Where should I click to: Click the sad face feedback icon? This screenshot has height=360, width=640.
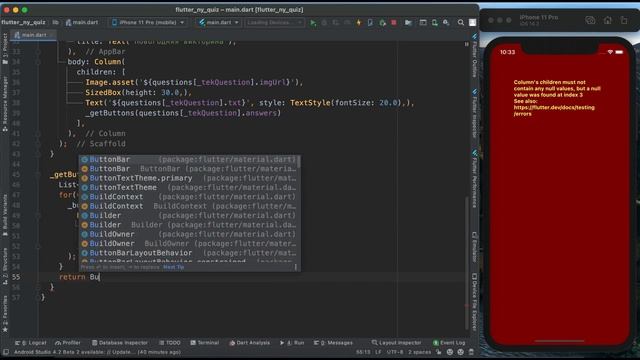(460, 352)
